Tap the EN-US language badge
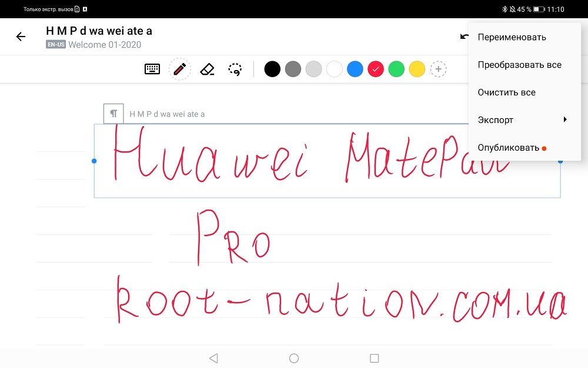The width and height of the screenshot is (588, 368). point(56,44)
